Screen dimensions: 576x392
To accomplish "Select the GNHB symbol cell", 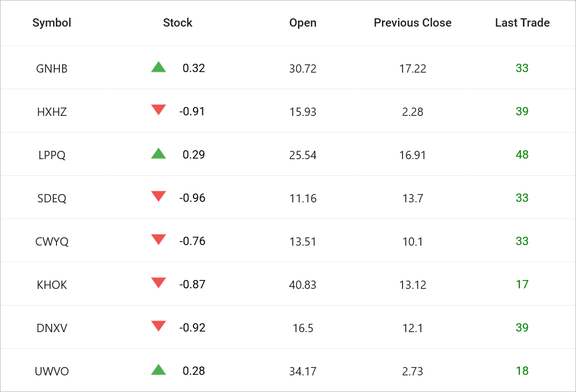I will 52,69.
